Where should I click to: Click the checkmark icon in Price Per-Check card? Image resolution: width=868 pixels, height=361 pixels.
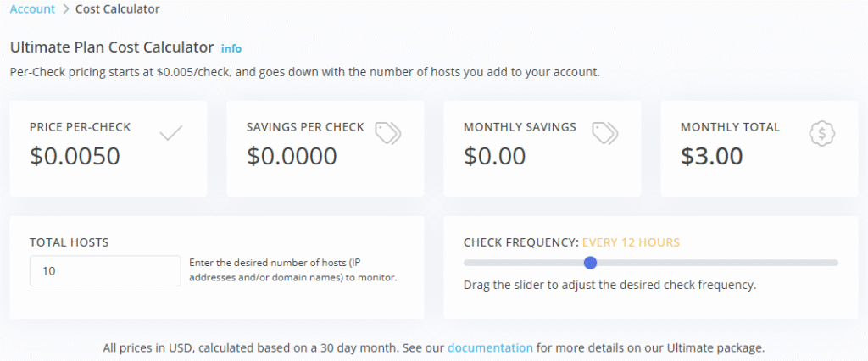[171, 132]
